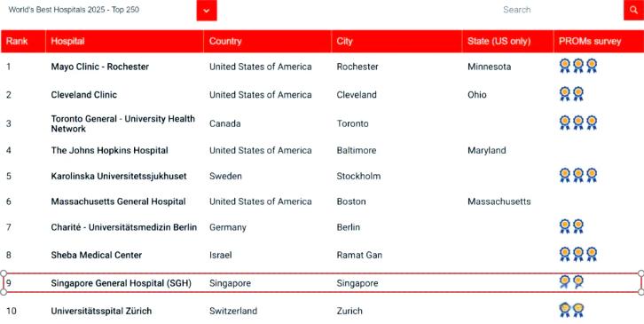Click the Country column header

[267, 41]
